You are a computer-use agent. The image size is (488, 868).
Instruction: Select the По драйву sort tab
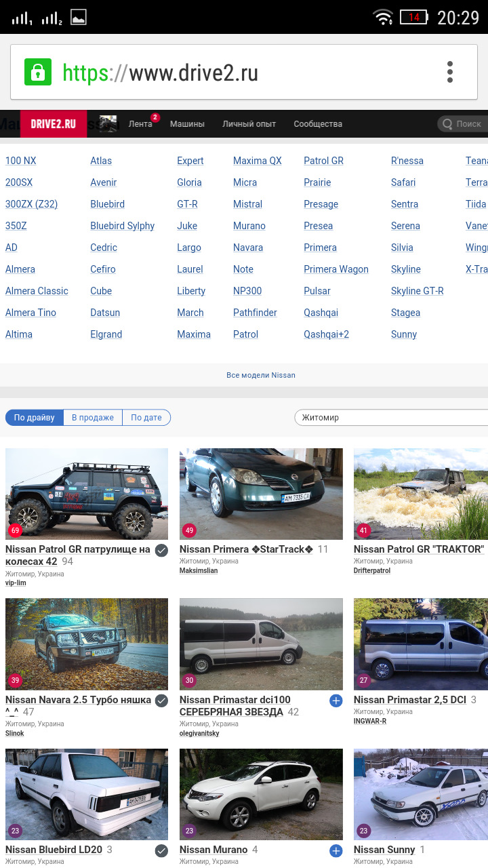click(35, 418)
